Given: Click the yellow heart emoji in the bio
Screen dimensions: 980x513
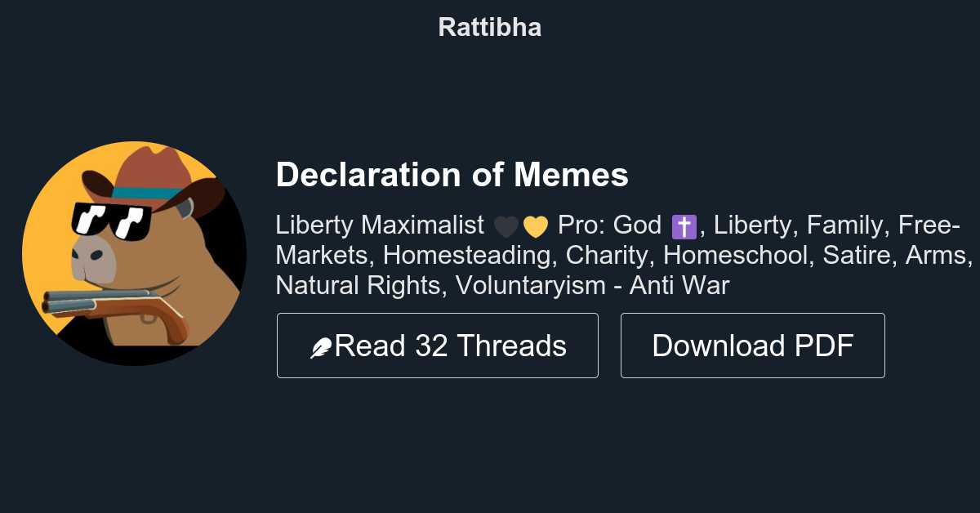Looking at the screenshot, I should [x=535, y=225].
